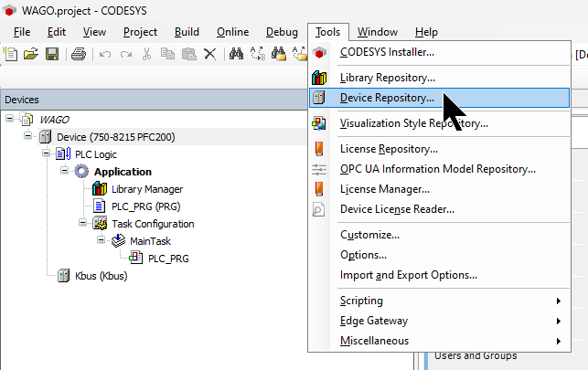Open the Window menu

click(x=378, y=32)
